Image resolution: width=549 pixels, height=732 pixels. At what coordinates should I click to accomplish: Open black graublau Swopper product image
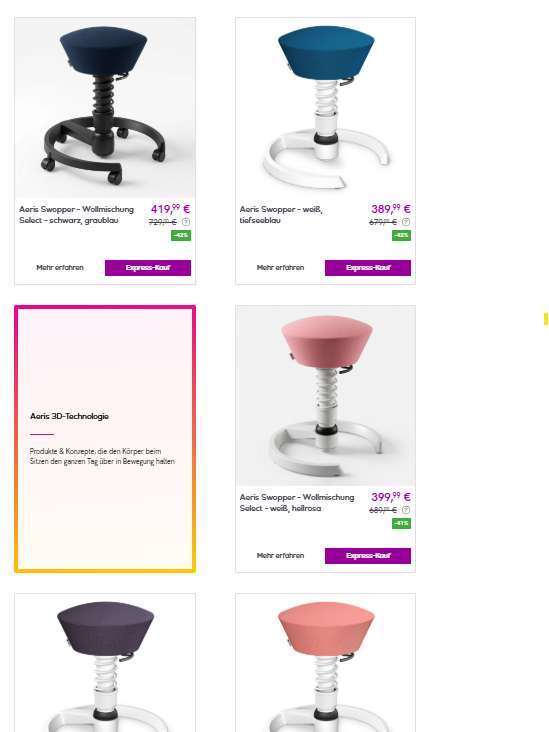click(x=105, y=108)
